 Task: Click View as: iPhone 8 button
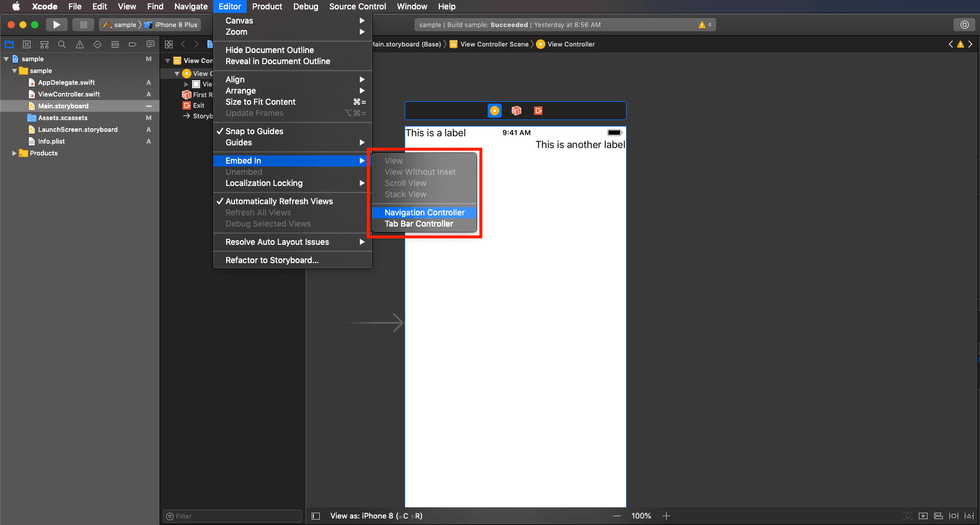coord(376,516)
